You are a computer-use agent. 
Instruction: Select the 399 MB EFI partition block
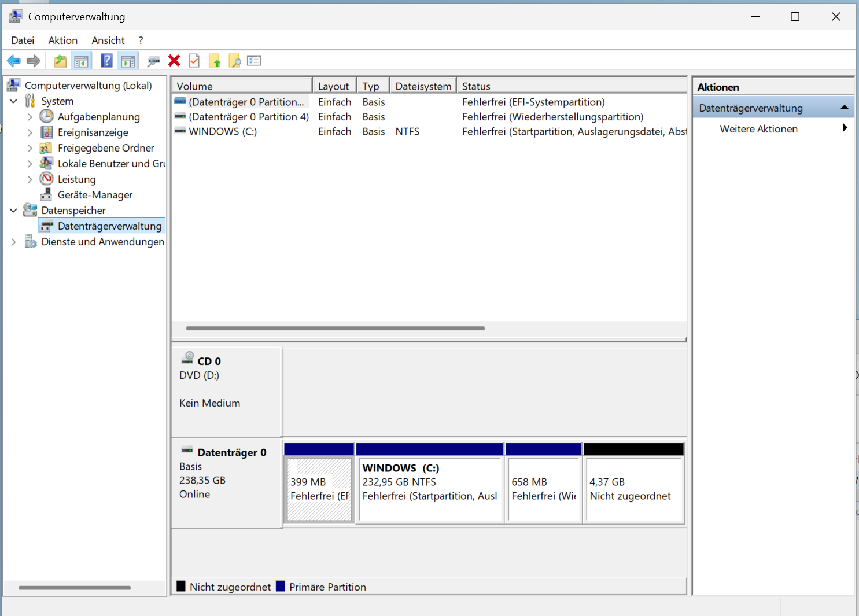pos(319,489)
